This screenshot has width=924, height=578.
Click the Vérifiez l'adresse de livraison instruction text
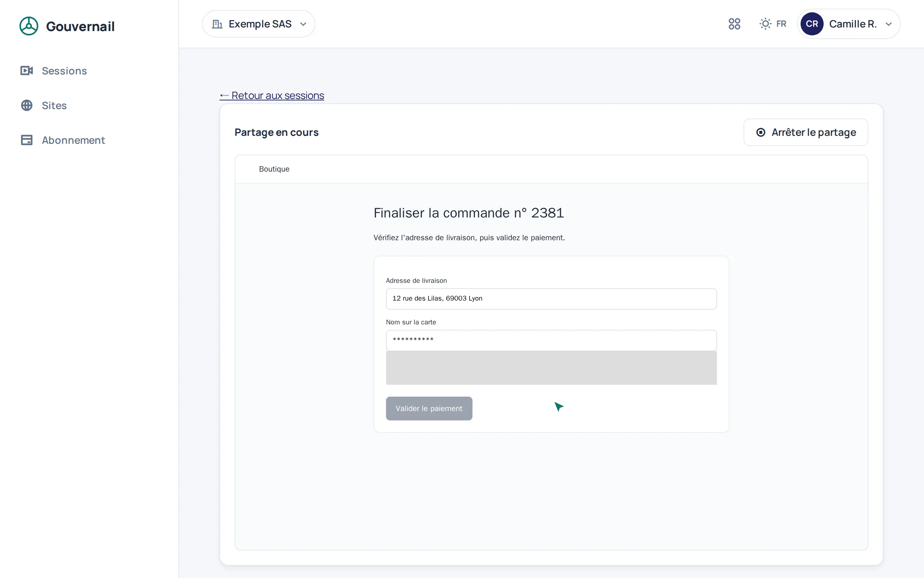[x=469, y=237]
